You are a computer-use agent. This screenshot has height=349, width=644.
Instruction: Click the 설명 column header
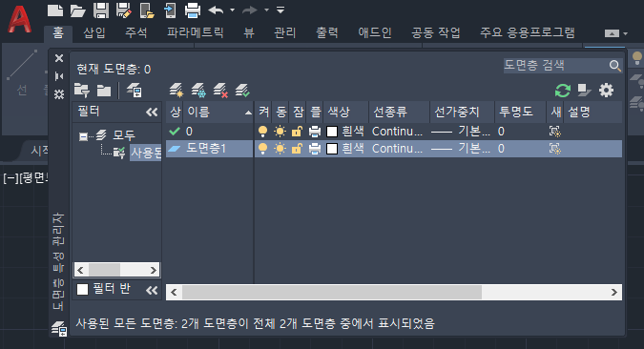tap(592, 113)
